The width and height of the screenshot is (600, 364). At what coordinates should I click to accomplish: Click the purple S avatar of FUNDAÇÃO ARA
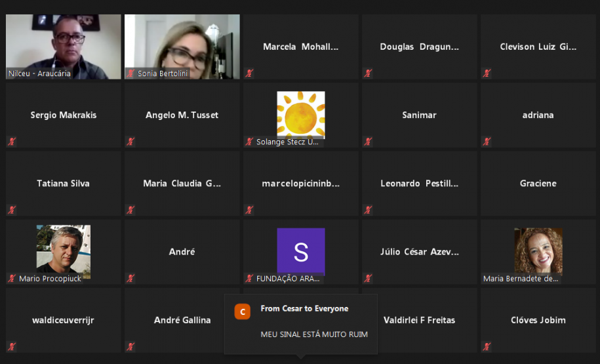301,251
